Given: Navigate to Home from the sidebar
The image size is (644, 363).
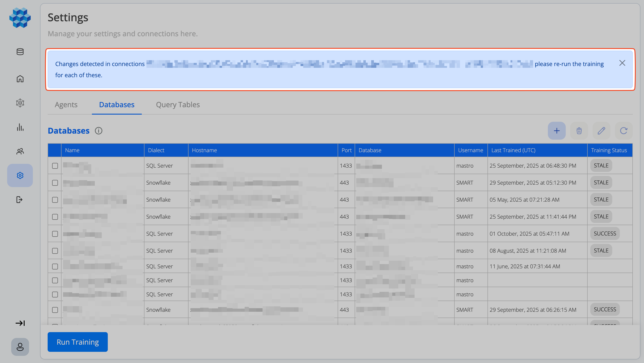Looking at the screenshot, I should tap(20, 79).
